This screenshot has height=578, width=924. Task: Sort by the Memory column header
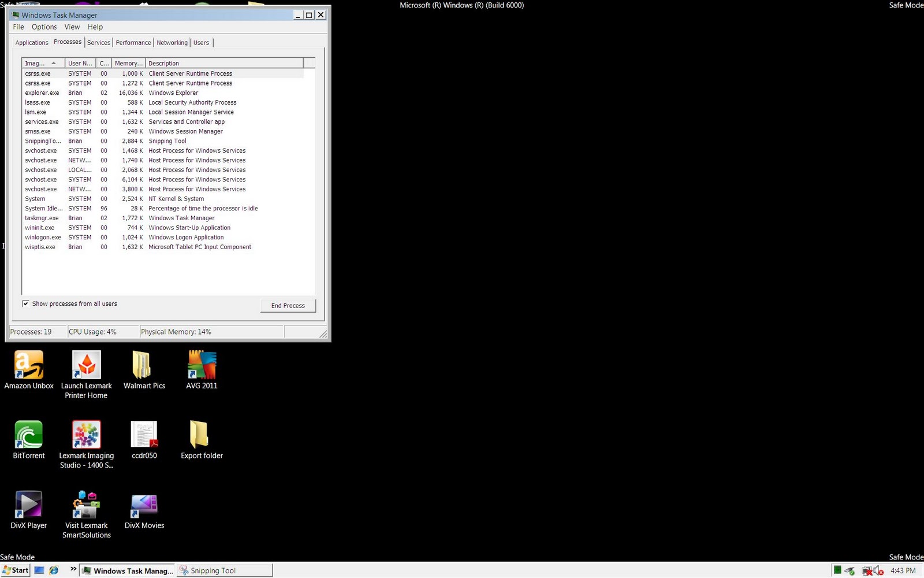129,63
